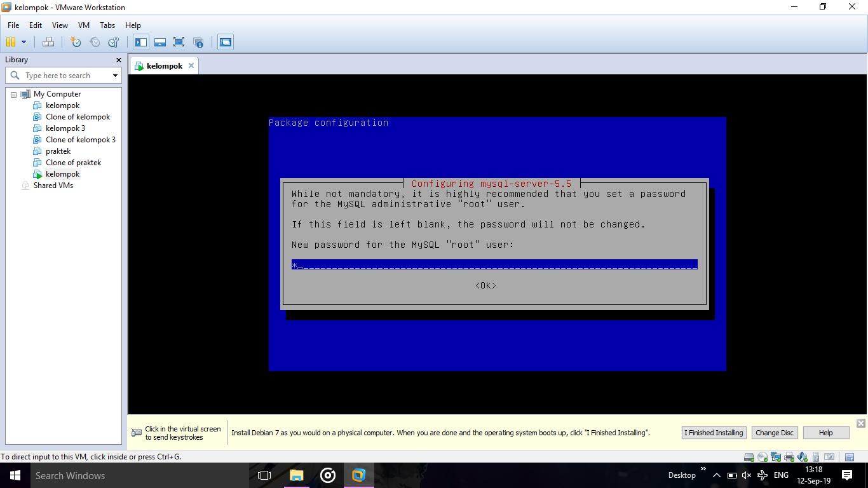The height and width of the screenshot is (488, 868).
Task: Open the Snapshot Manager icon
Action: point(114,42)
